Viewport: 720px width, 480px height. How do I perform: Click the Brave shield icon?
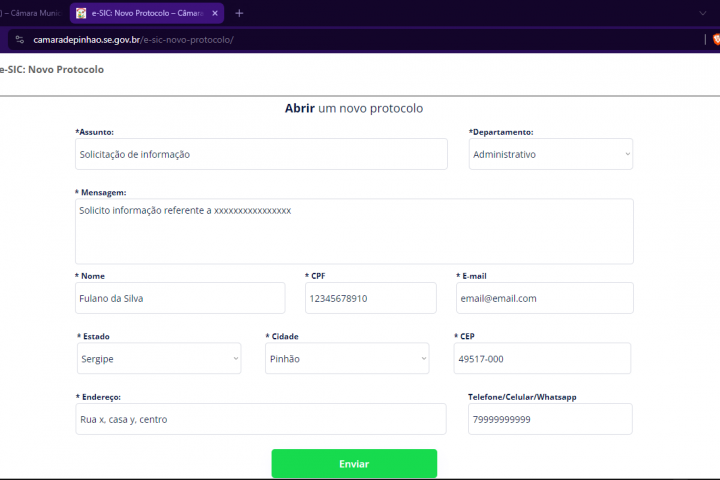point(714,40)
